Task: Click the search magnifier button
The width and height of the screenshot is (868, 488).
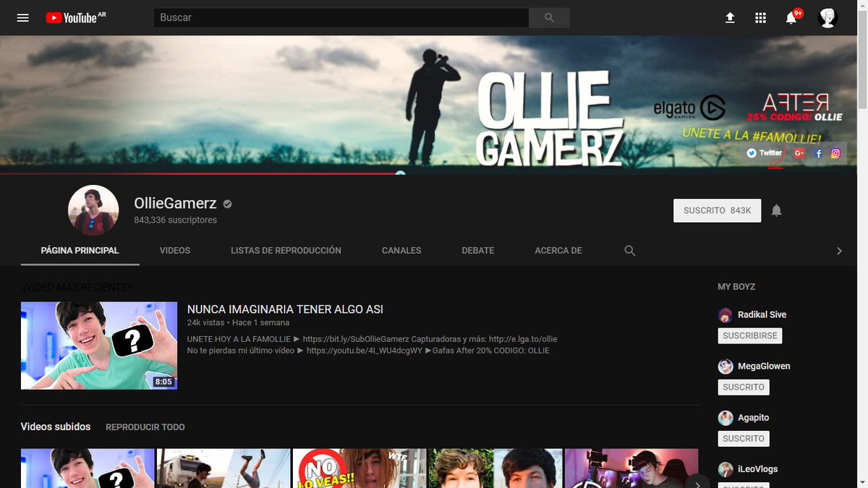Action: pyautogui.click(x=549, y=17)
